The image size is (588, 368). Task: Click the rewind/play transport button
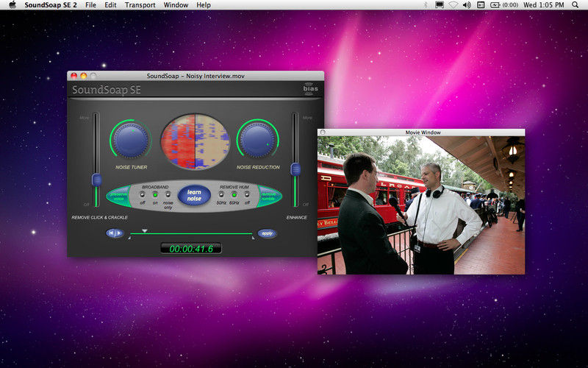pos(115,233)
